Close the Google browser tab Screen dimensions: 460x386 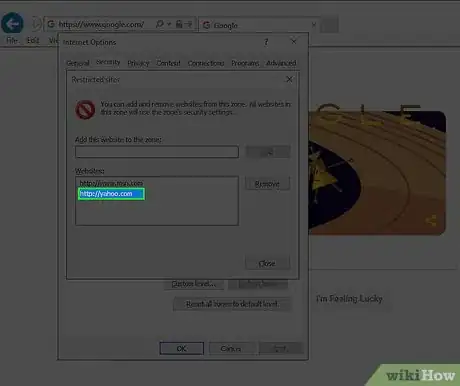tap(314, 25)
